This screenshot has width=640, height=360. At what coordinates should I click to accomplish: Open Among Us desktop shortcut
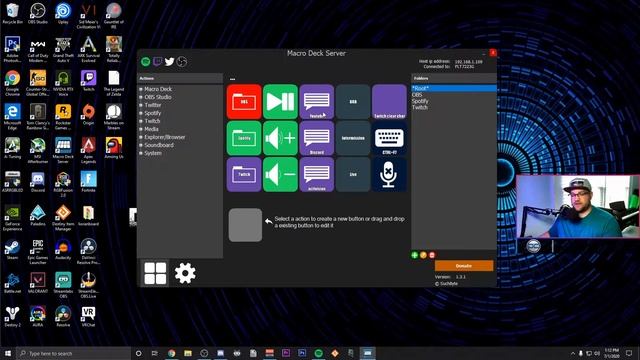tap(113, 148)
